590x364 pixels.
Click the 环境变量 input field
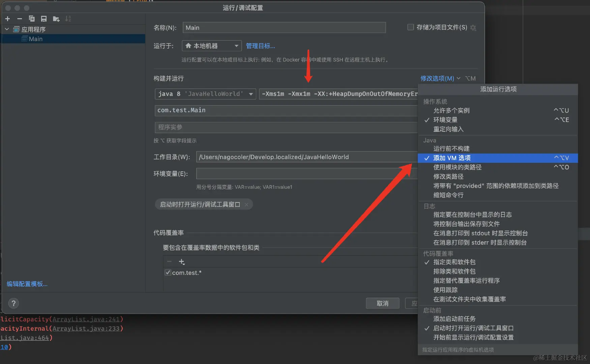(x=307, y=174)
